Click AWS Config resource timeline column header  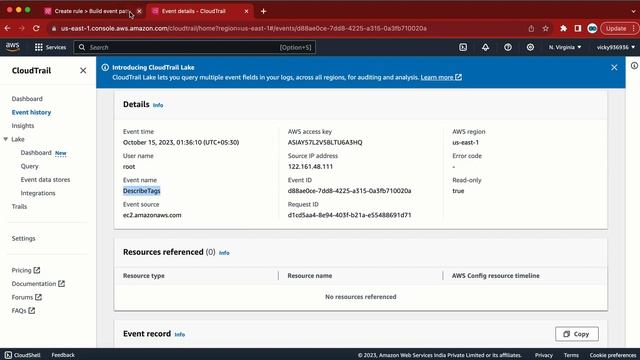[496, 276]
